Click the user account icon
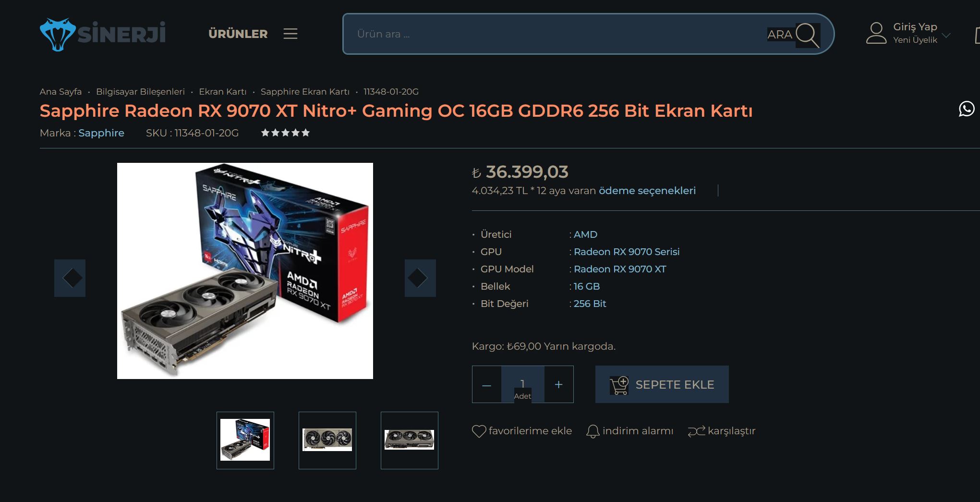This screenshot has width=980, height=502. click(x=876, y=33)
